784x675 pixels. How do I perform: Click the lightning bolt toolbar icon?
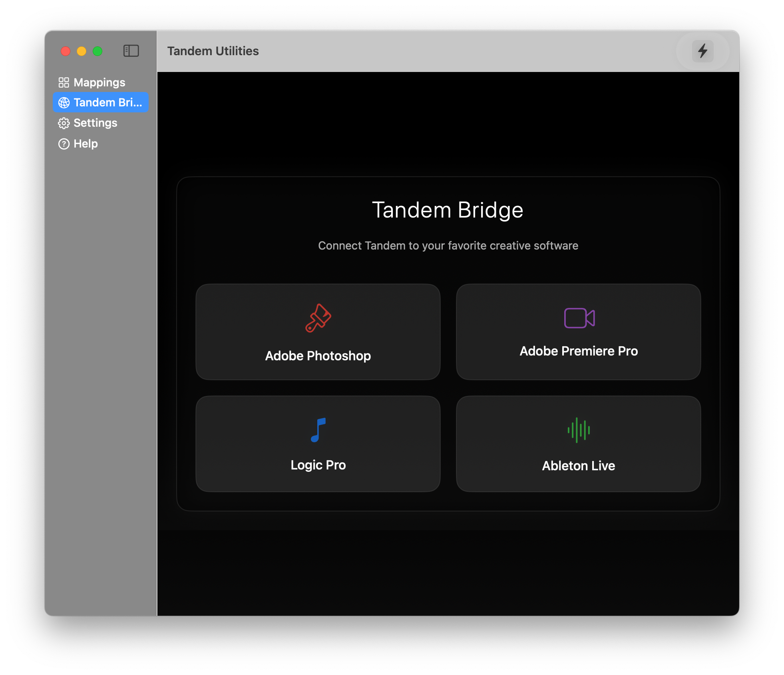click(x=702, y=51)
